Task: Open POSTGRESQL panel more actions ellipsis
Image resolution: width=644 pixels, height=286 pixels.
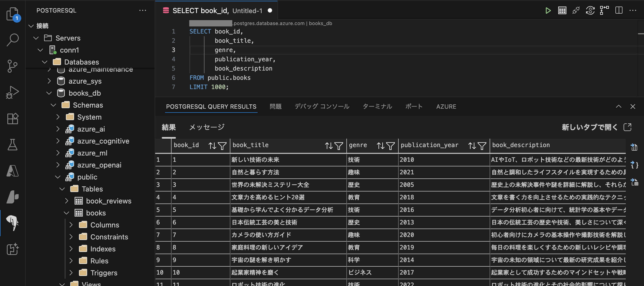Action: (143, 10)
